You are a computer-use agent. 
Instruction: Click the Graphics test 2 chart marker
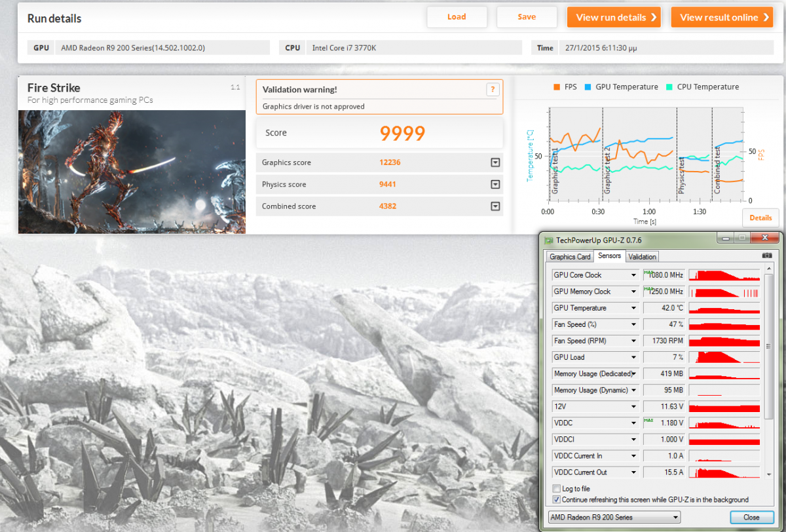[x=607, y=170]
